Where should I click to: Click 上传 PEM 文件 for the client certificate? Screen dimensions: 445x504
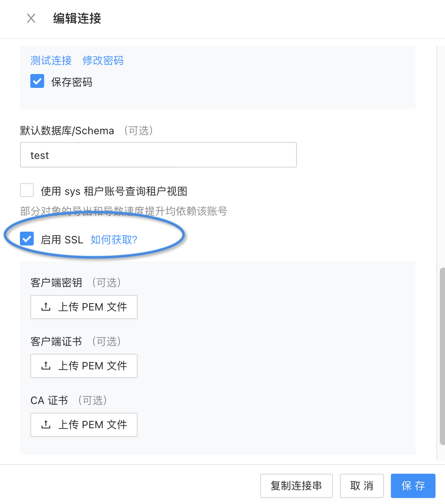click(84, 365)
